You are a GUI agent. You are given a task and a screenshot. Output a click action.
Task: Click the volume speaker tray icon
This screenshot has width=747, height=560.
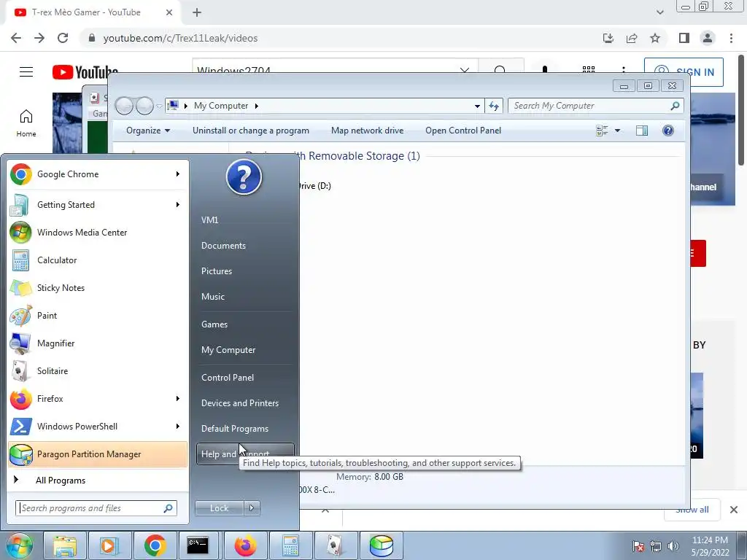tap(673, 546)
